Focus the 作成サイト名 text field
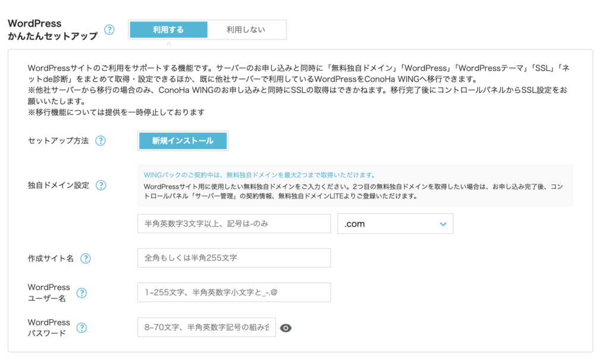 (234, 258)
